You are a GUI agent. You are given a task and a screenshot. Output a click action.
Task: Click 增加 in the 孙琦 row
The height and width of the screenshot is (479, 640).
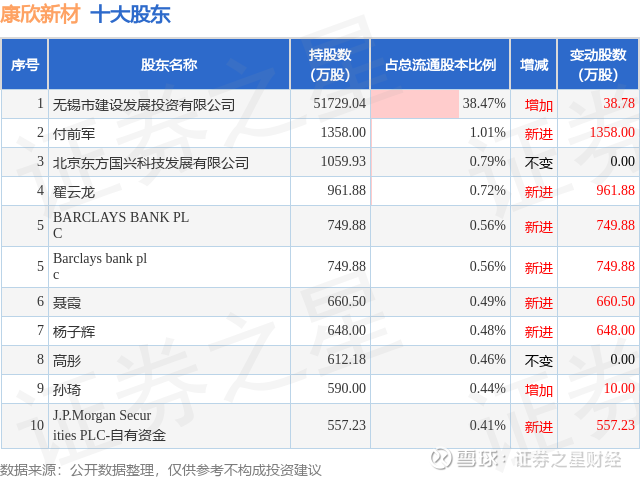[x=538, y=390]
